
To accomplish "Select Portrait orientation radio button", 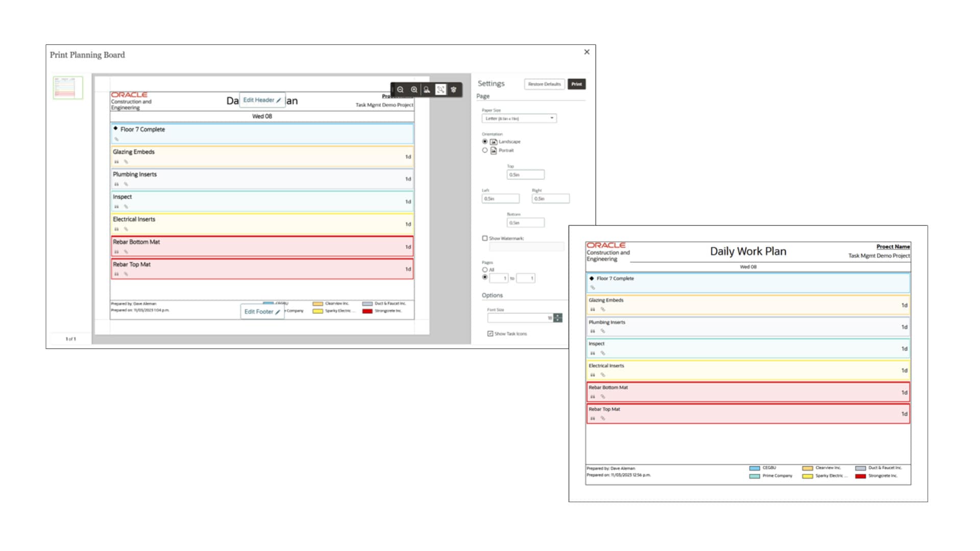I will click(x=485, y=151).
